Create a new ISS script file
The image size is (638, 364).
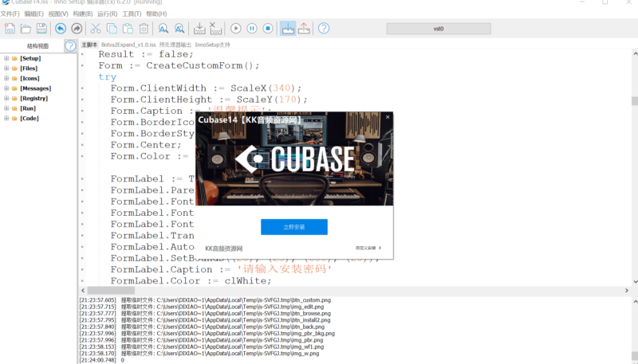(10, 29)
